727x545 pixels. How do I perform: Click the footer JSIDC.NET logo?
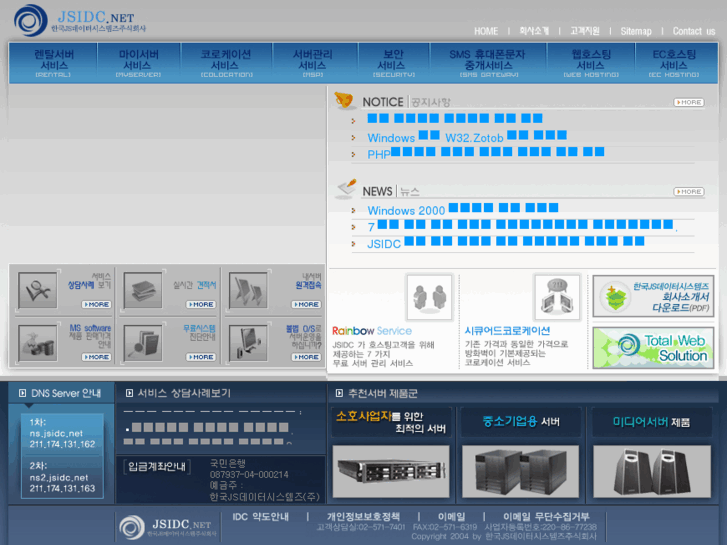pos(166,527)
